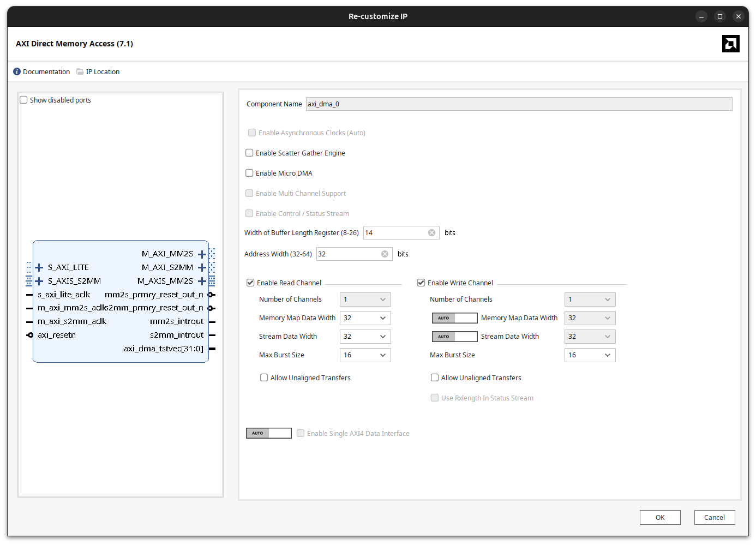
Task: Open Read Channel Max Burst Size dropdown
Action: (365, 355)
